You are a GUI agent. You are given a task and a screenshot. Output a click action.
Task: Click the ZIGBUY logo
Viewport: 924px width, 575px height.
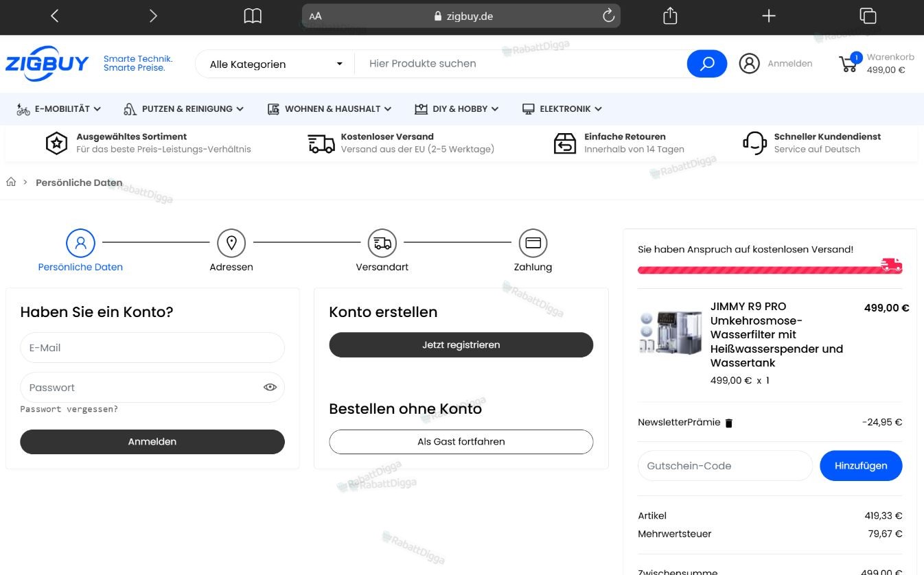coord(47,64)
